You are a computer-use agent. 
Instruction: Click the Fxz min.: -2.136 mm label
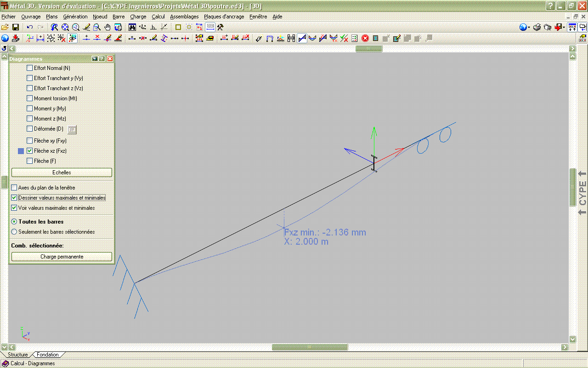point(325,232)
